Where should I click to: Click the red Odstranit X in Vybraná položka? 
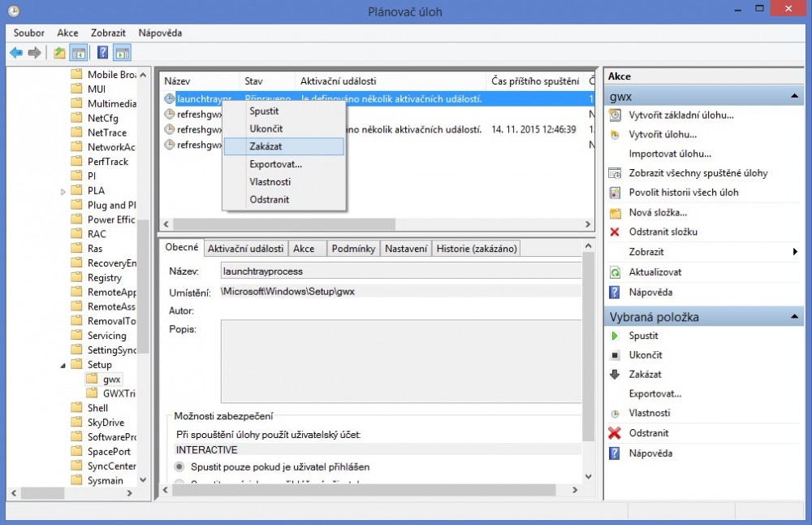(615, 433)
